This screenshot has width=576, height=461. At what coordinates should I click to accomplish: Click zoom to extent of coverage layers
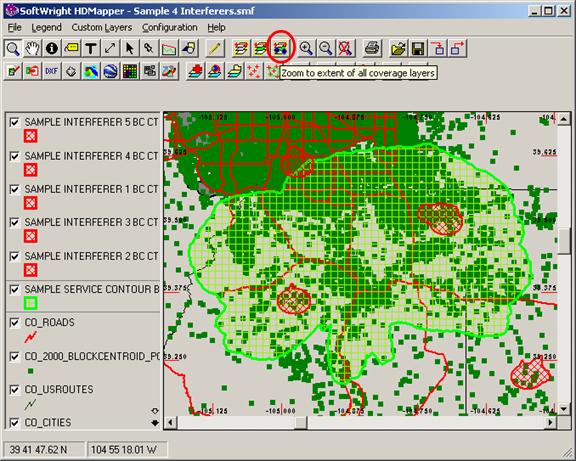[281, 48]
